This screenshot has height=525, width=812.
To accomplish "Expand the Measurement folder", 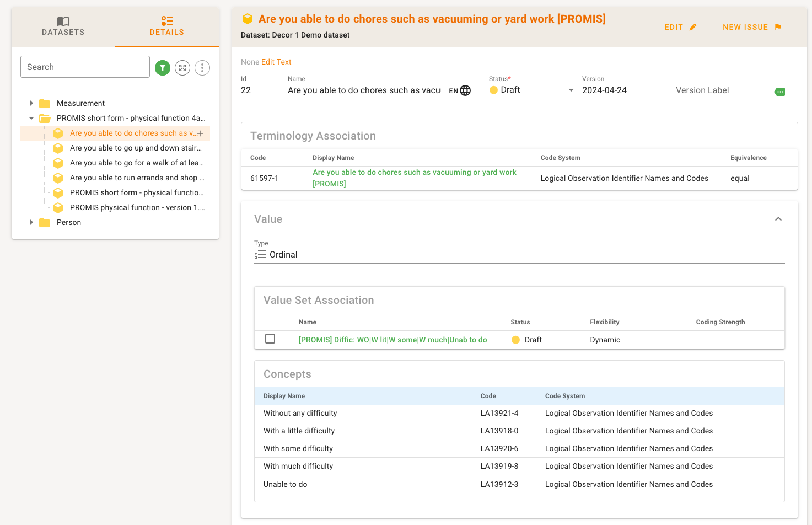I will pyautogui.click(x=31, y=103).
